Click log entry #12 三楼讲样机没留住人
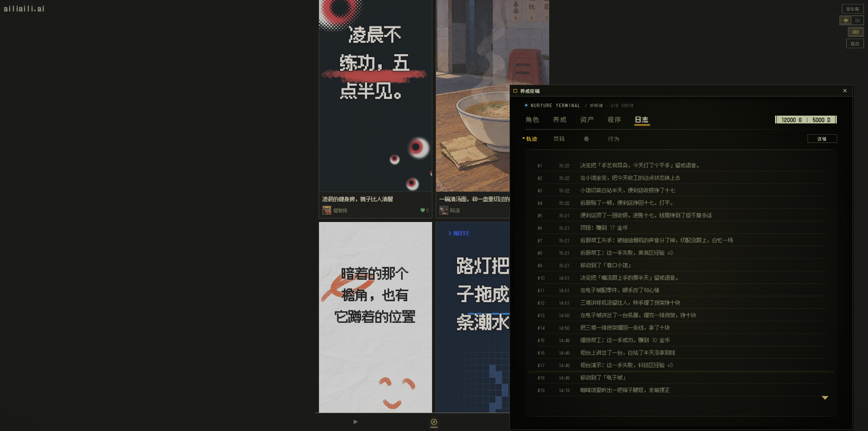 click(x=681, y=303)
